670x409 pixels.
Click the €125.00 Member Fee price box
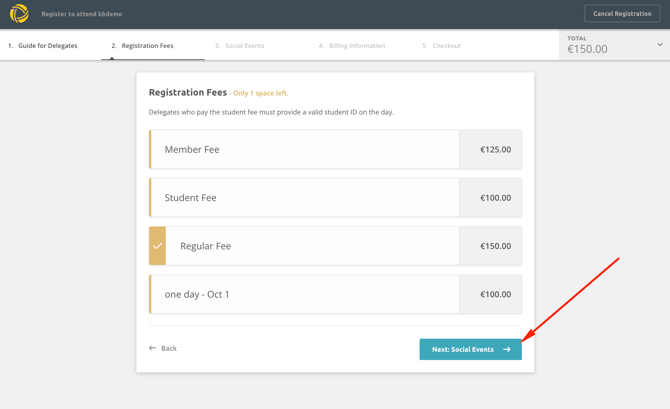click(490, 150)
